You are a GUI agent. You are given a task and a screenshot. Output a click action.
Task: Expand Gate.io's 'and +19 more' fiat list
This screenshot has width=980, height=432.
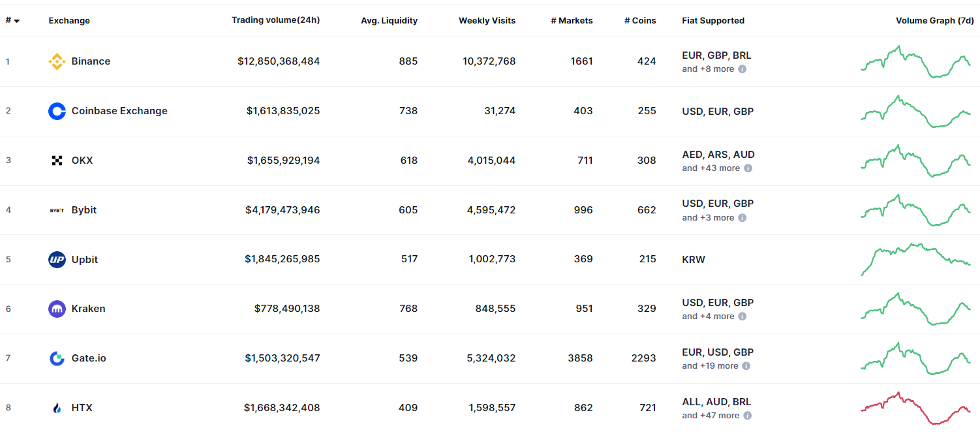pos(711,366)
